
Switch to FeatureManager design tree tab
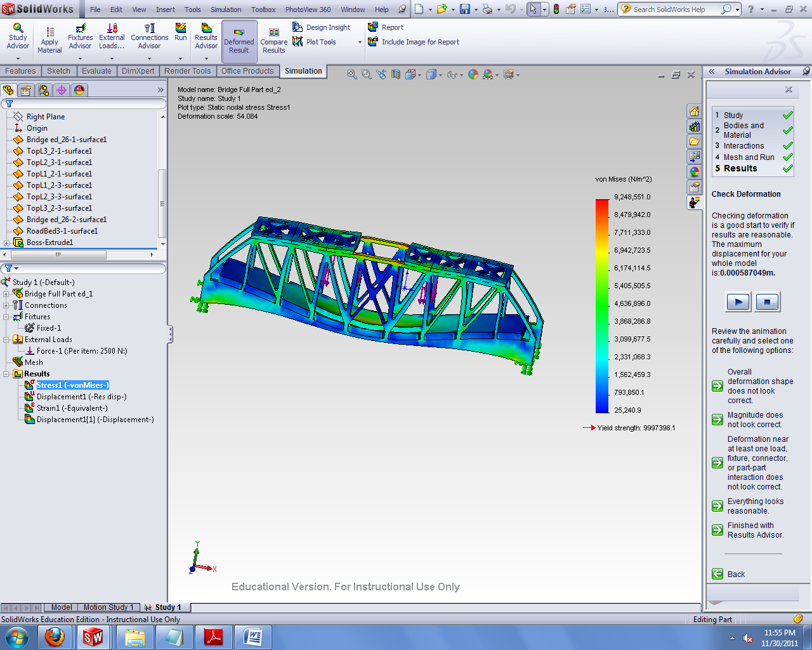pos(9,90)
